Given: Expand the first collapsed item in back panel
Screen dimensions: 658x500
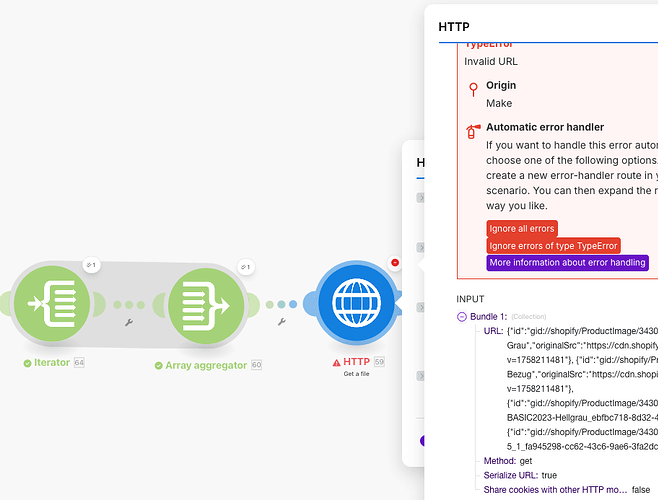Looking at the screenshot, I should coord(420,198).
